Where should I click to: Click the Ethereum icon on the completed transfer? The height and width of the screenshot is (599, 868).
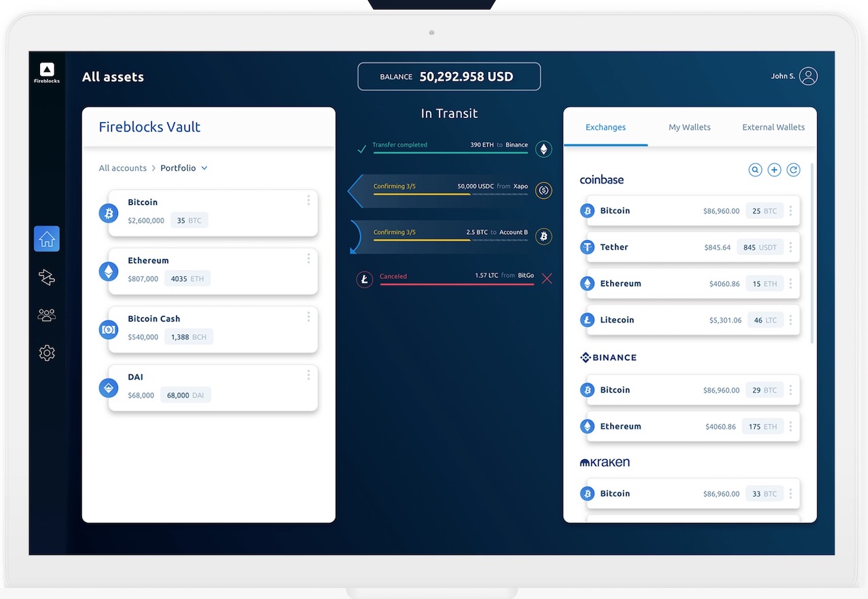[x=544, y=149]
